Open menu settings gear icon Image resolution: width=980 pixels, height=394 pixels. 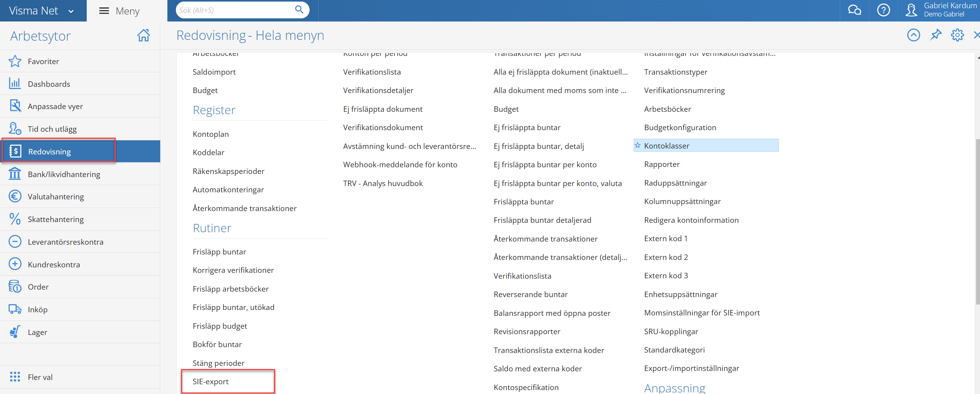pyautogui.click(x=957, y=35)
